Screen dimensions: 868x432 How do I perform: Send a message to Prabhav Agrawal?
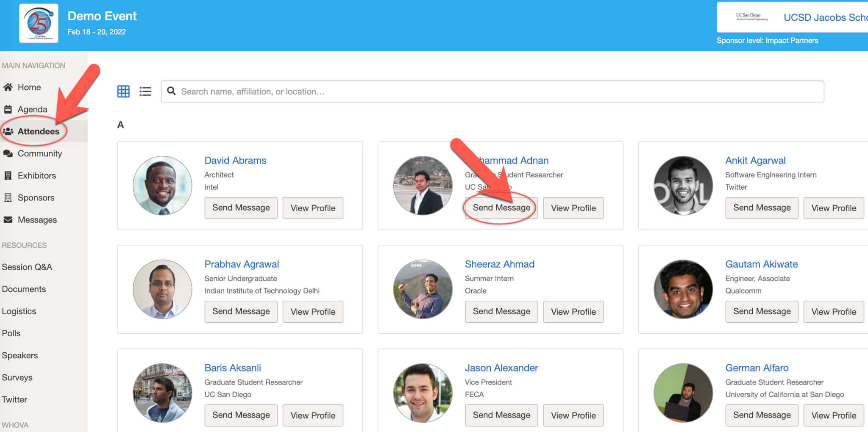point(241,311)
